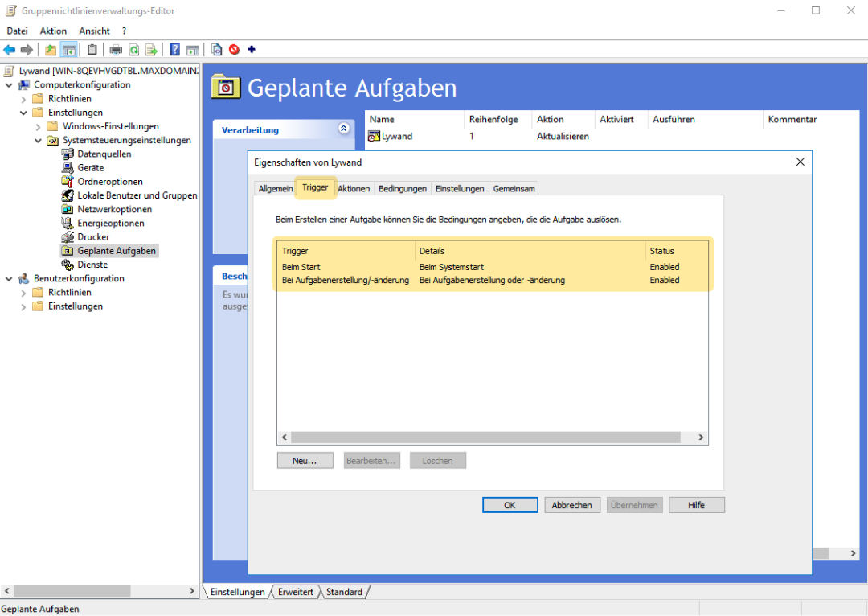
Task: Click the gray Forward arrow in toolbar
Action: pos(27,50)
